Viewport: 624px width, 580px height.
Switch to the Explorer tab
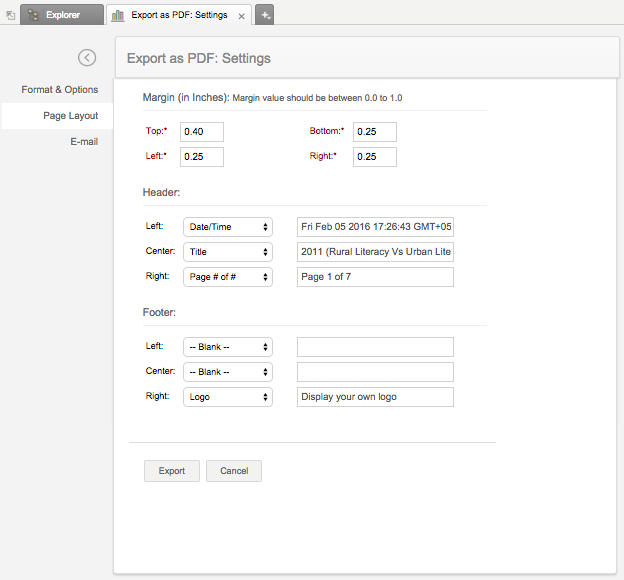click(x=62, y=15)
